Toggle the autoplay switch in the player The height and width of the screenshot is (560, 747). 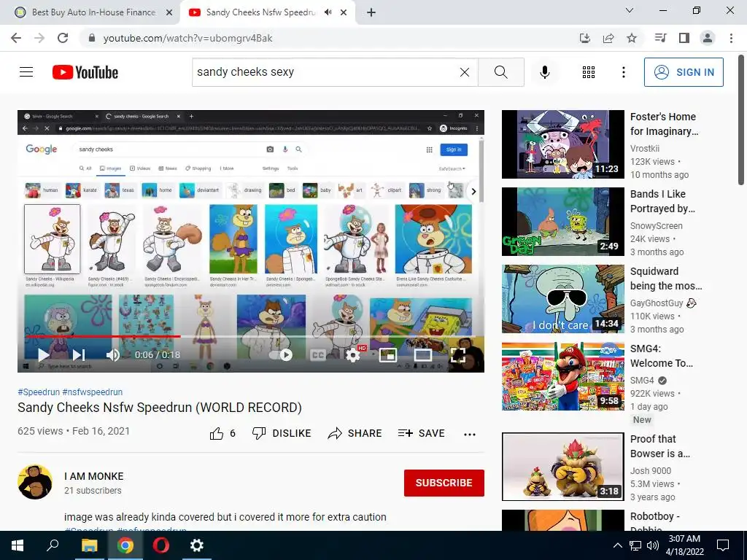pos(281,355)
